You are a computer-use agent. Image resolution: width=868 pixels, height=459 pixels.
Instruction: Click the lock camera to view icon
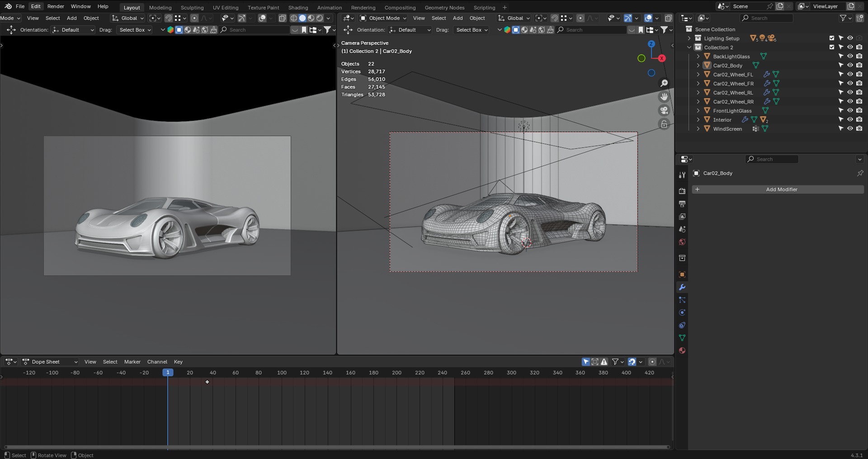click(664, 124)
